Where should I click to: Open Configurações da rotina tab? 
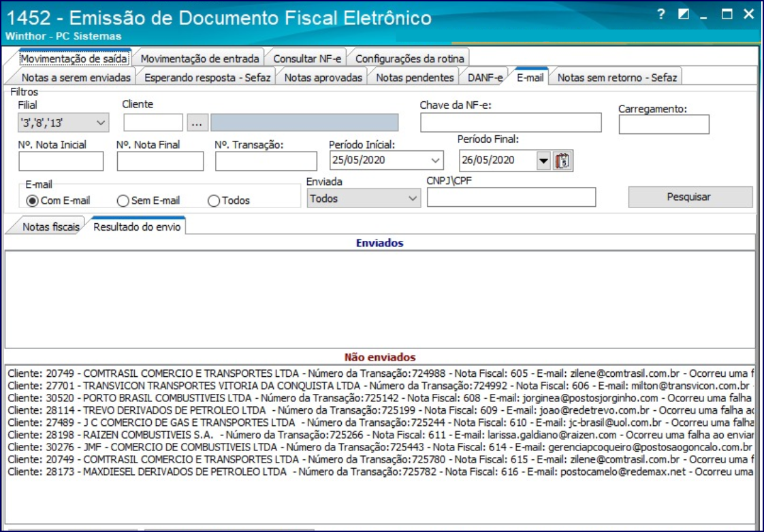click(x=409, y=59)
